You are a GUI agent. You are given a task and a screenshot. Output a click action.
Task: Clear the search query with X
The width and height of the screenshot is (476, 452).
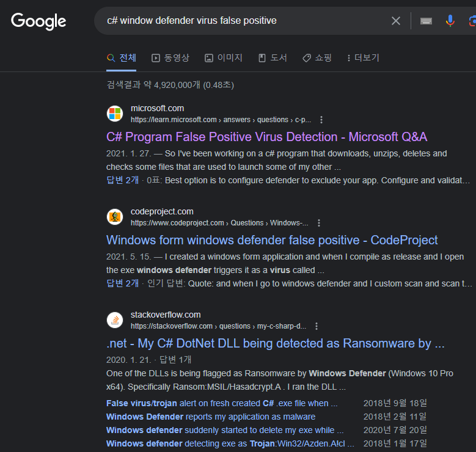[395, 21]
